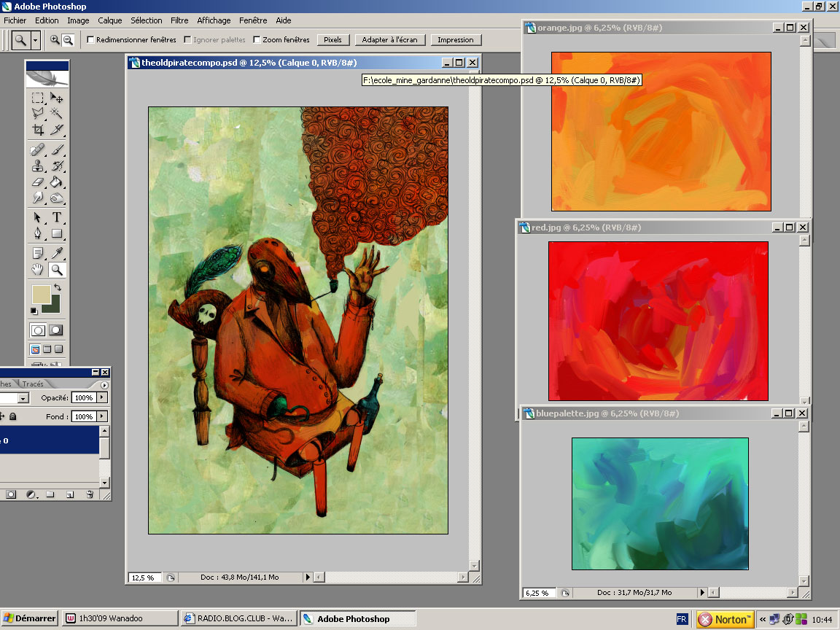The image size is (840, 630).
Task: Select the Rectangle shape tool
Action: coord(56,233)
